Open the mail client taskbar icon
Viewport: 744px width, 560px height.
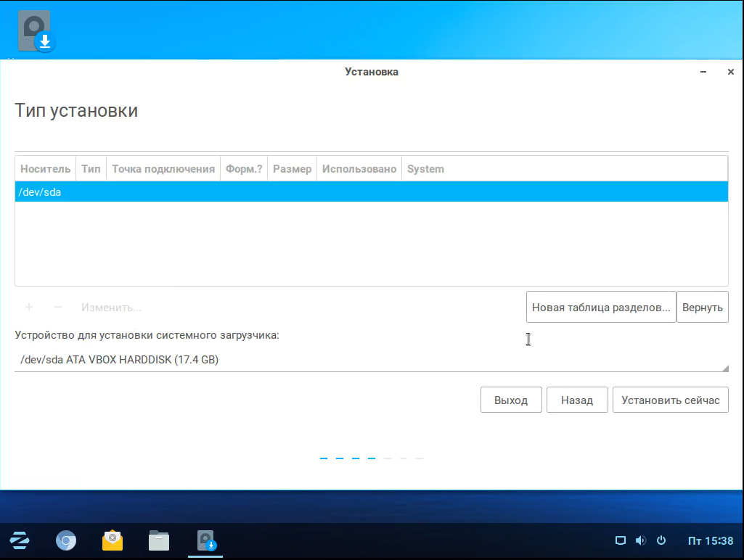tap(113, 540)
